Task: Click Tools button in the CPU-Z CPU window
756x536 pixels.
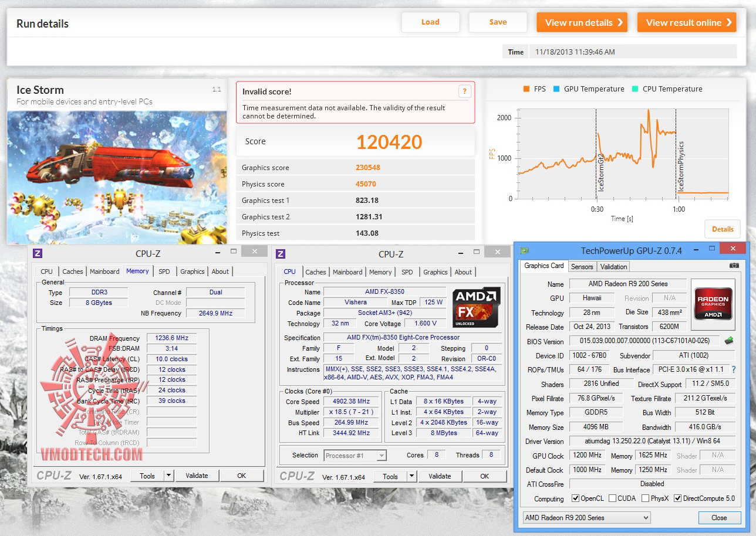Action: click(390, 476)
